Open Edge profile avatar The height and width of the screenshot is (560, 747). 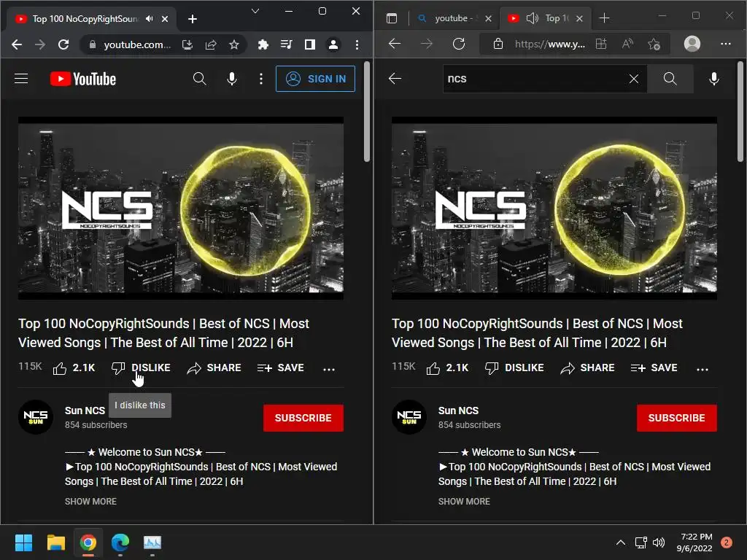pos(692,44)
